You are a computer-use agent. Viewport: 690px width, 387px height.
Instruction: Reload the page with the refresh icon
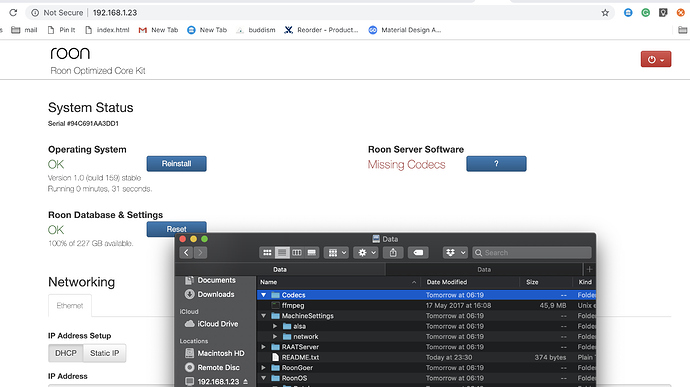(x=13, y=13)
